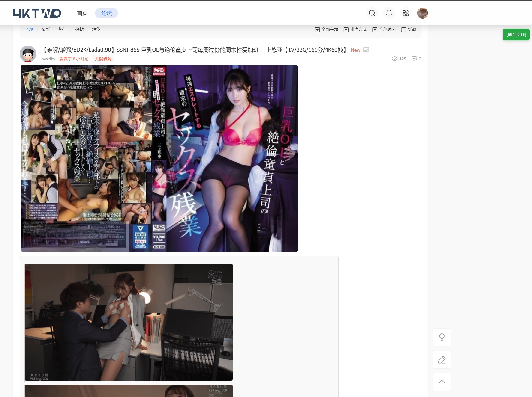Click the reply count comment icon
The height and width of the screenshot is (397, 532).
click(x=414, y=59)
